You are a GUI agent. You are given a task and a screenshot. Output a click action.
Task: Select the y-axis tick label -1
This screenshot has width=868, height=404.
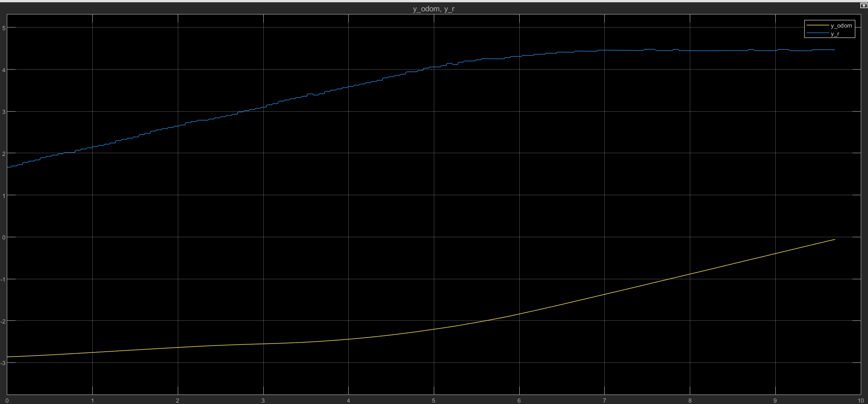[3, 279]
